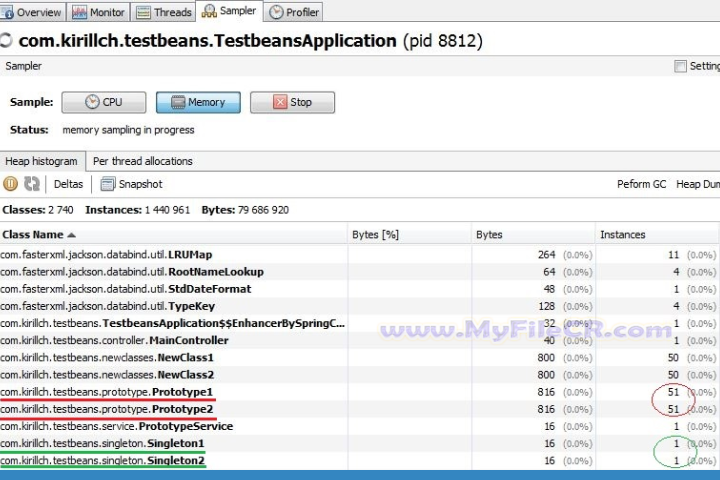The width and height of the screenshot is (720, 480).
Task: Click the Heap Dump button
Action: point(698,184)
